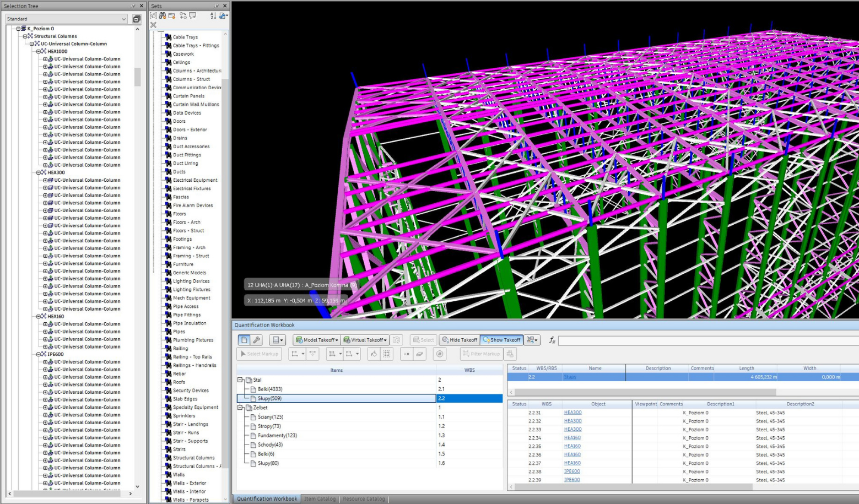Switch to the Item Catalog tab
The image size is (859, 504).
tap(320, 499)
